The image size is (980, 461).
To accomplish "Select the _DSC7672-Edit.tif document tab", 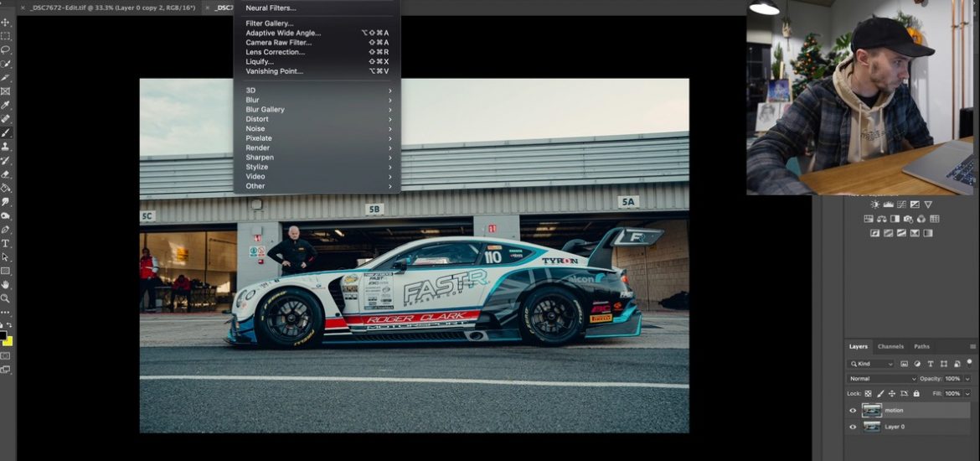I will [x=112, y=8].
